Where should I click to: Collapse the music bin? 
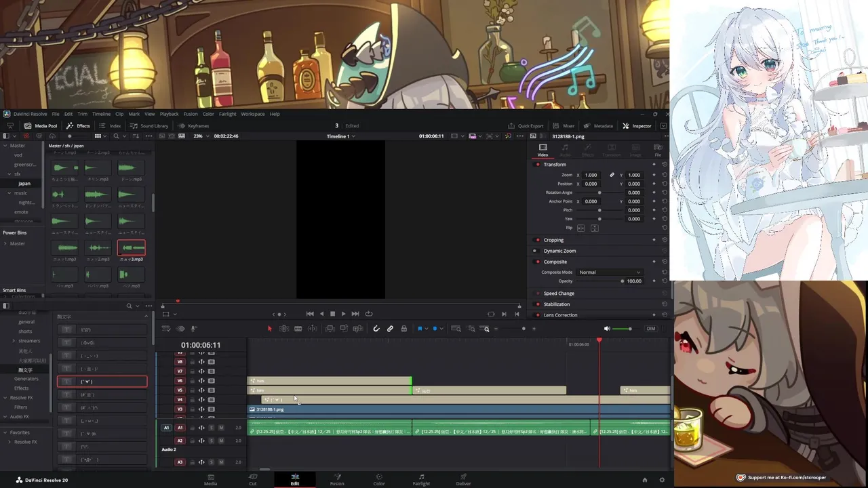10,193
